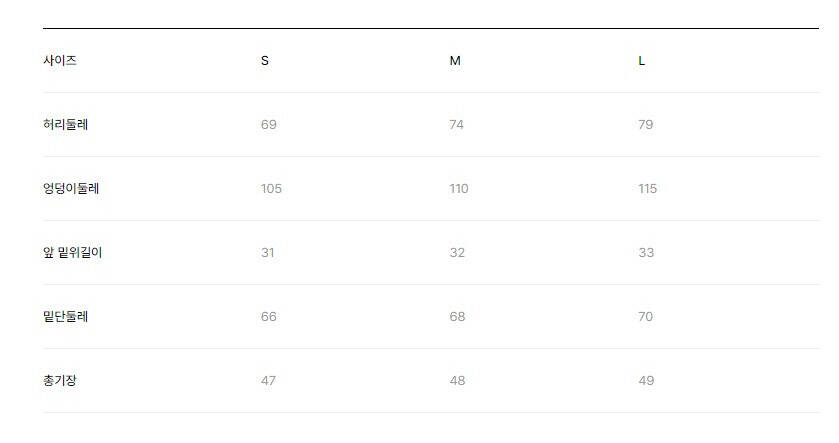The width and height of the screenshot is (839, 443).
Task: Click the 사이즈 header label
Action: [x=60, y=61]
